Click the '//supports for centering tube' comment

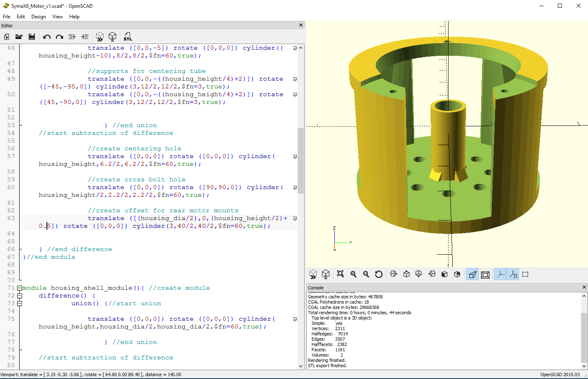147,71
